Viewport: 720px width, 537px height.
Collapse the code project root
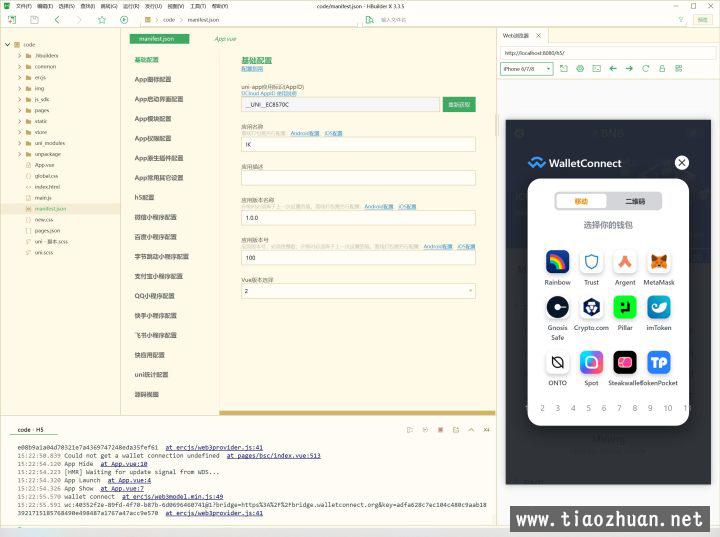click(x=7, y=45)
